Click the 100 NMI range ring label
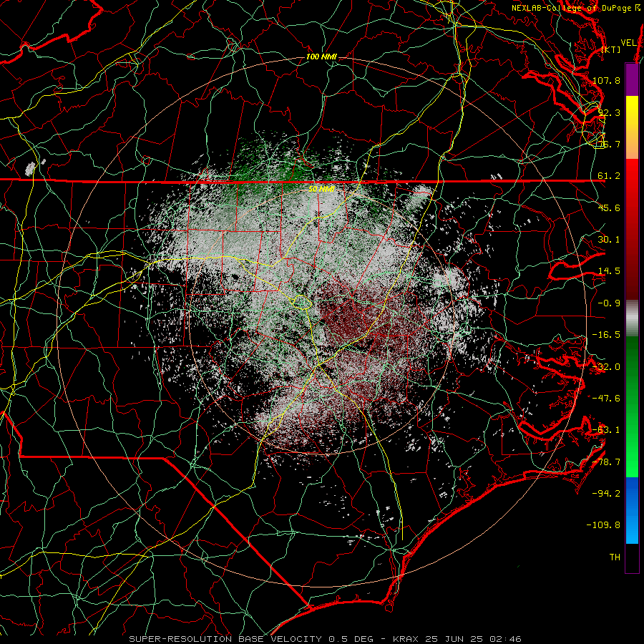The width and height of the screenshot is (644, 644). 321,57
